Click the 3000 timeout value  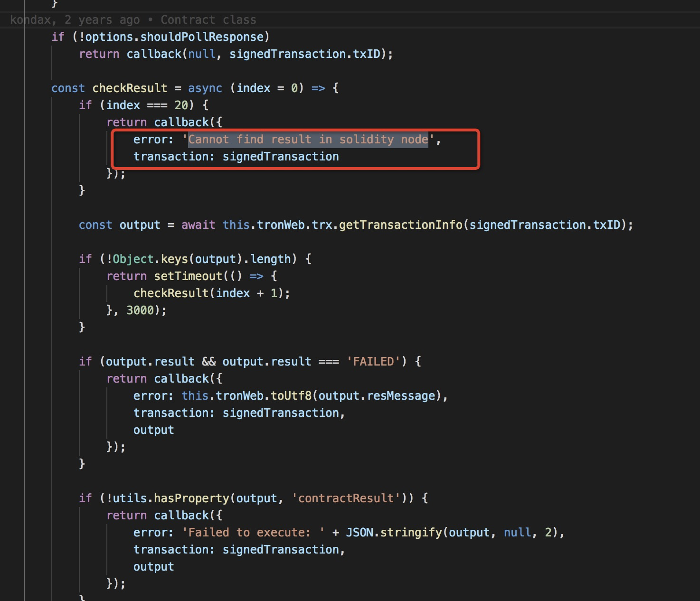click(x=140, y=310)
